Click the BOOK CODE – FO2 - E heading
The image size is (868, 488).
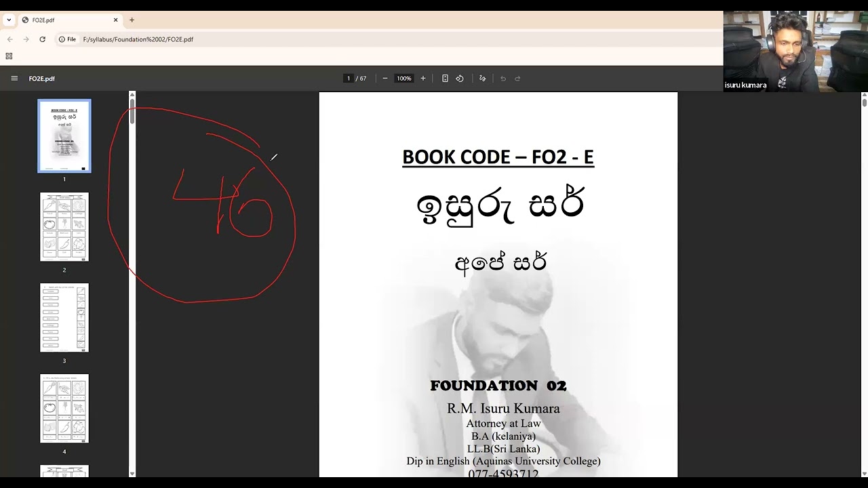[x=498, y=157]
